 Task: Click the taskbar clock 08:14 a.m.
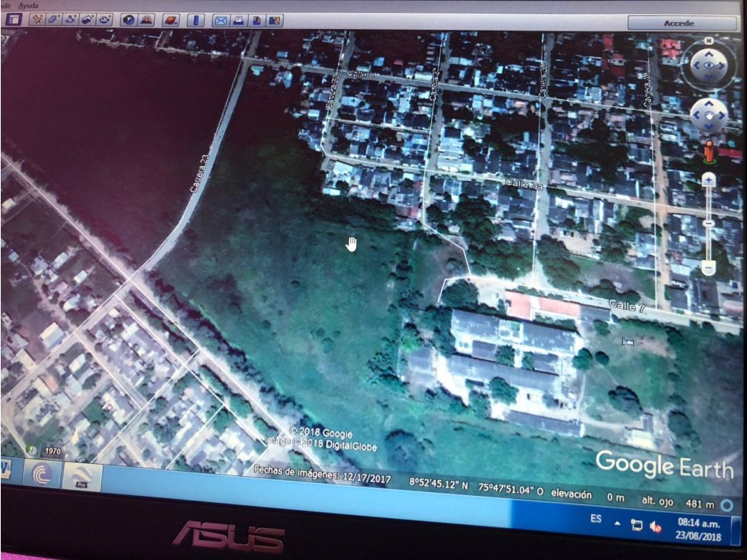point(700,523)
